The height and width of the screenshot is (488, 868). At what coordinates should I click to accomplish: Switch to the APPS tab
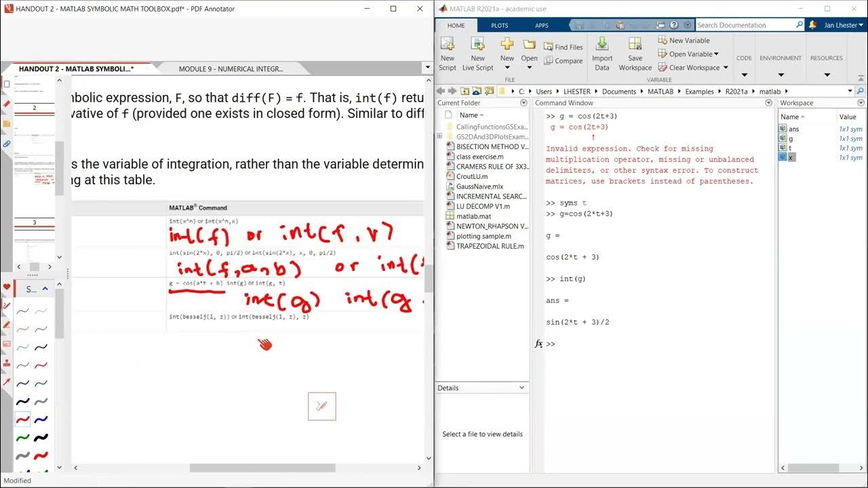click(542, 25)
